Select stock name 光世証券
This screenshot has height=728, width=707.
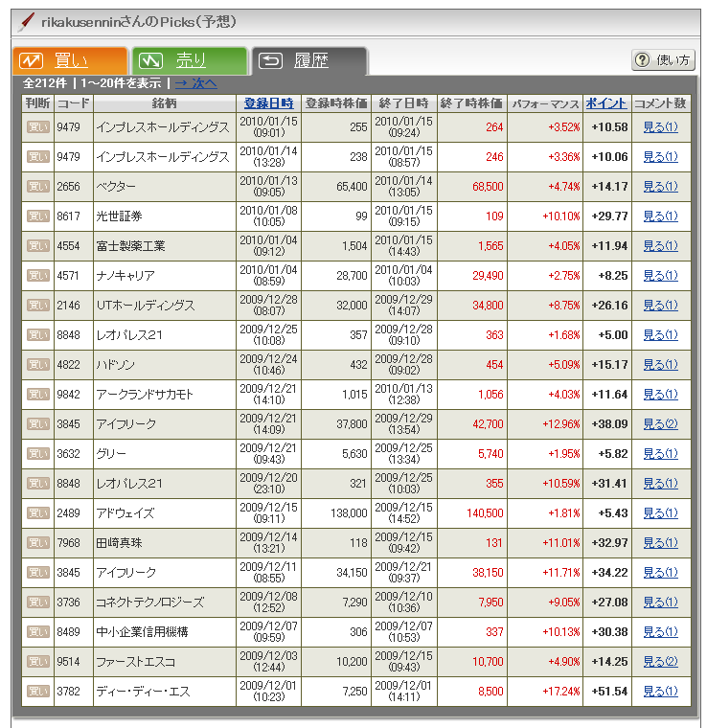119,216
